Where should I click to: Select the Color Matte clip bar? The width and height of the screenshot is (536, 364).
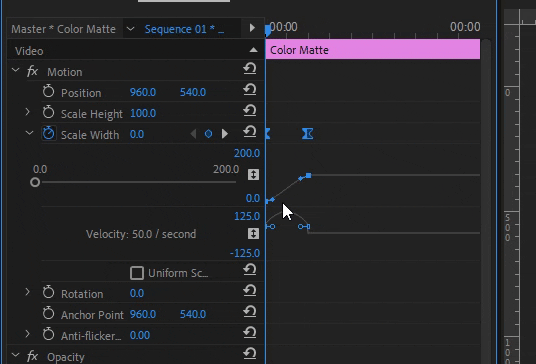(373, 49)
